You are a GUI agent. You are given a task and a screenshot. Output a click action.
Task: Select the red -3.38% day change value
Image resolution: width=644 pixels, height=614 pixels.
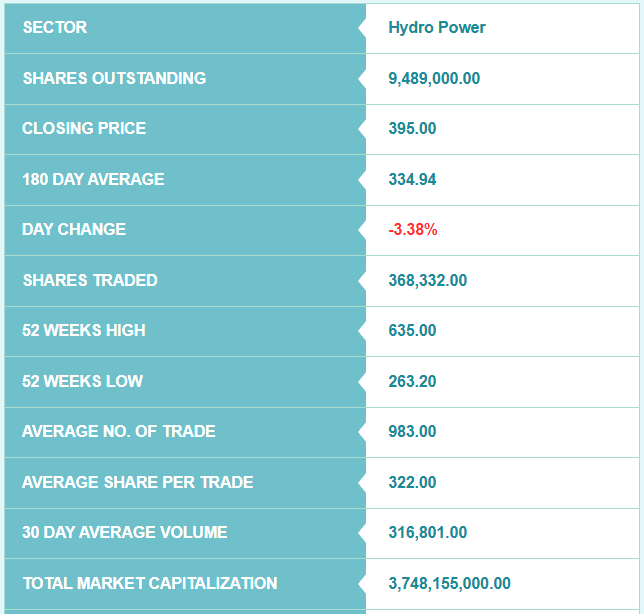point(413,230)
